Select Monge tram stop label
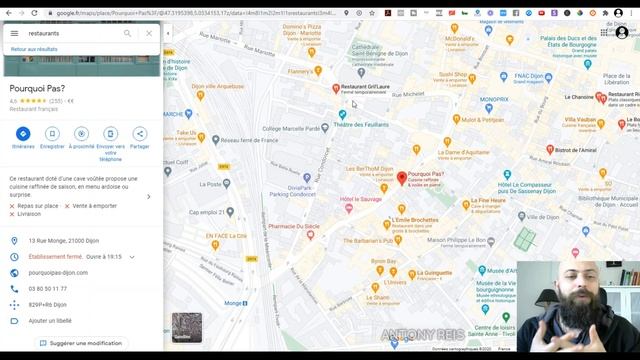This screenshot has height=360, width=640. click(236, 303)
